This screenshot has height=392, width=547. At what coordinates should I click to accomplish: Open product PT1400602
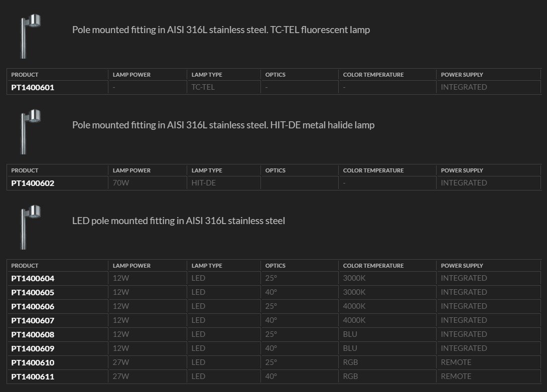click(33, 183)
